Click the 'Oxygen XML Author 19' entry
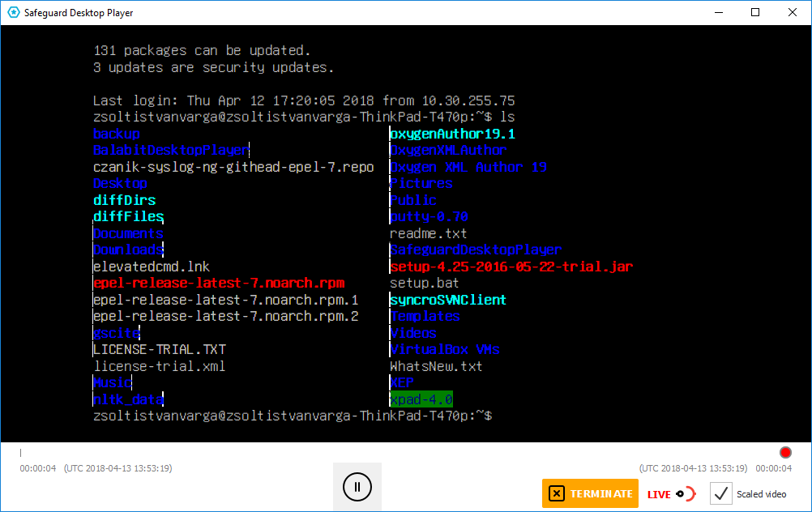Screen dimensions: 812x512 coord(468,167)
